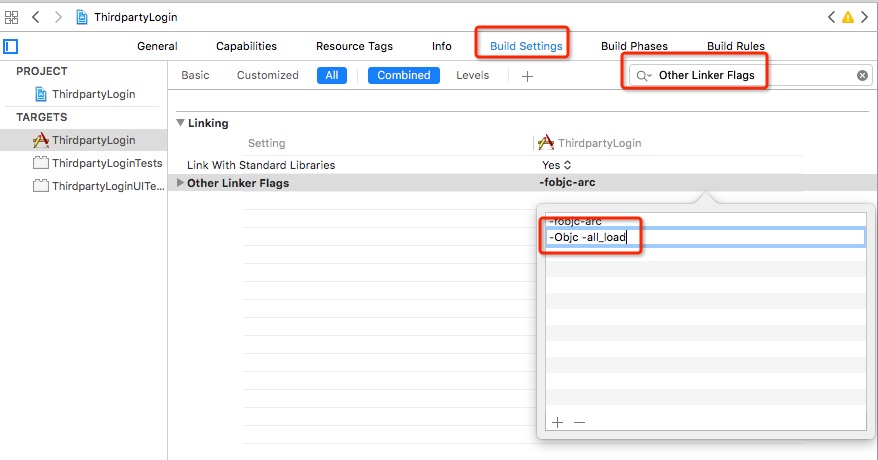
Task: Go forward with the right chevron
Action: point(58,17)
